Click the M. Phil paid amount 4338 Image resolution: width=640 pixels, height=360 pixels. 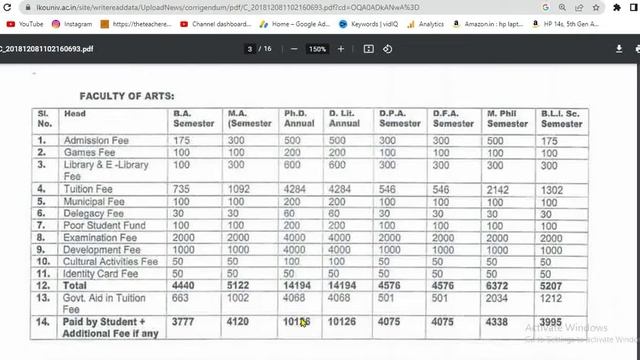pos(496,322)
